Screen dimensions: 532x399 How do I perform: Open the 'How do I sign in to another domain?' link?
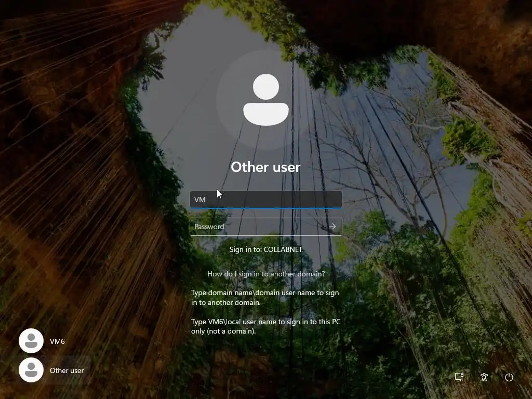(x=266, y=274)
